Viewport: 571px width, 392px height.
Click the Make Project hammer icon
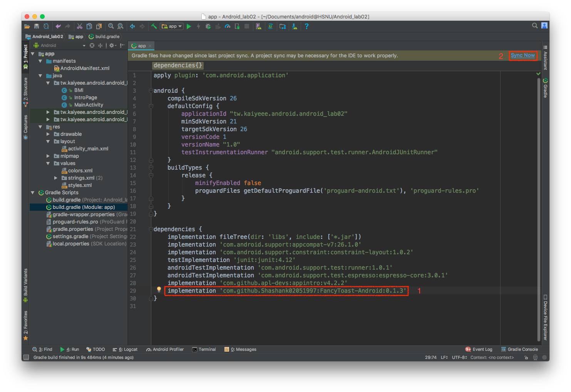pyautogui.click(x=154, y=26)
